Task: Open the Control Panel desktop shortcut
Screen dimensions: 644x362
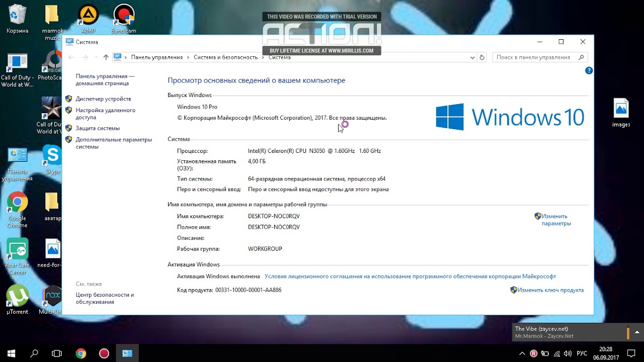Action: pos(17,164)
